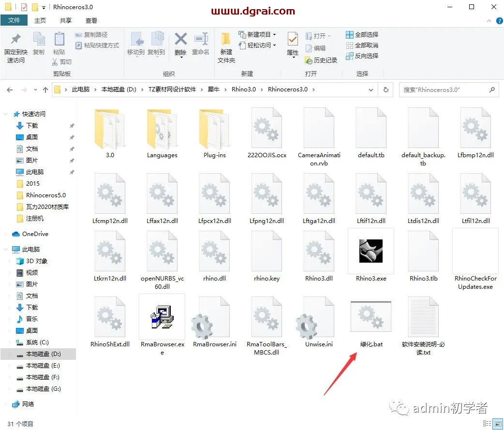Open the New item dropdown
The image size is (504, 430).
(257, 34)
